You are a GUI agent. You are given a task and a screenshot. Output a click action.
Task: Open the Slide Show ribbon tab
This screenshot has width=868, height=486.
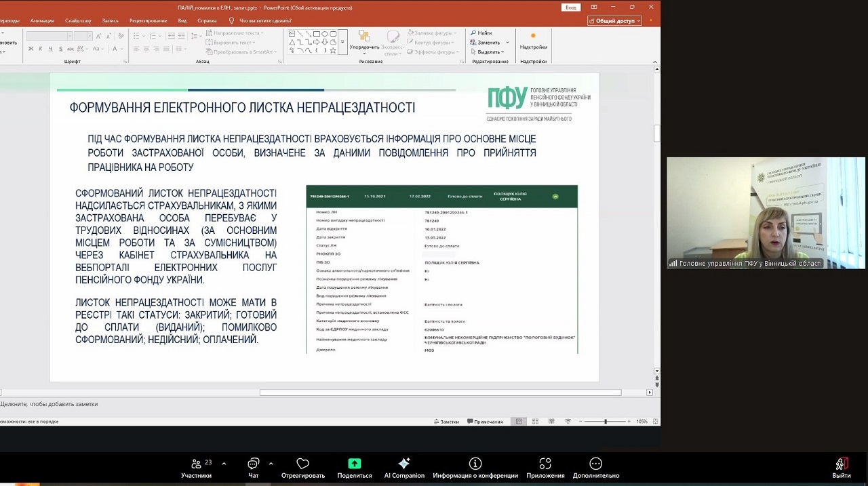pos(78,20)
